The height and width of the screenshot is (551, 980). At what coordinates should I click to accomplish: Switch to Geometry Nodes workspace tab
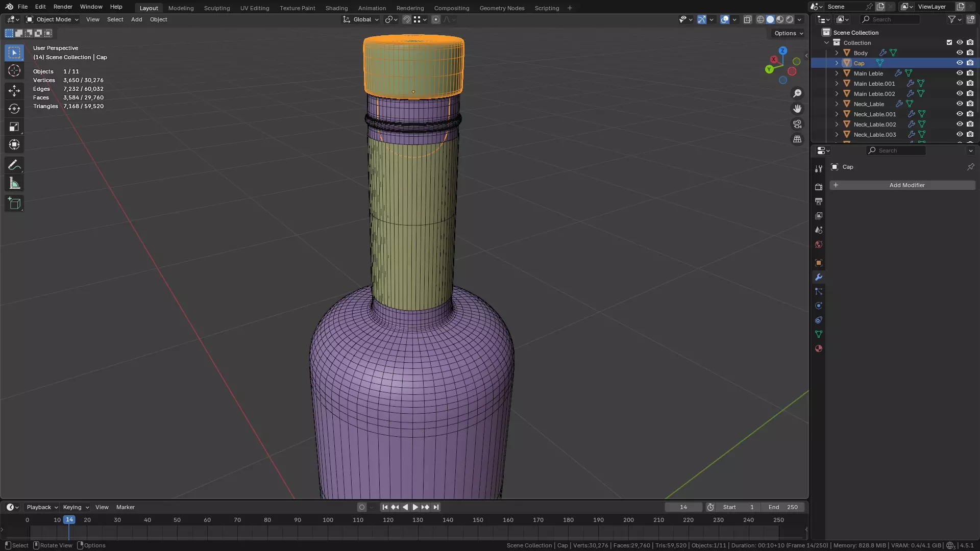(502, 8)
